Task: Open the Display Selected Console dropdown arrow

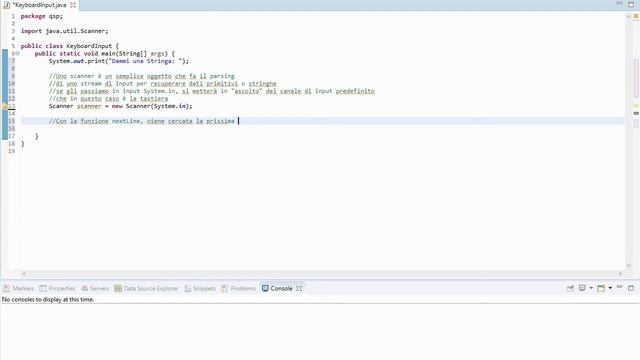Action: 591,288
